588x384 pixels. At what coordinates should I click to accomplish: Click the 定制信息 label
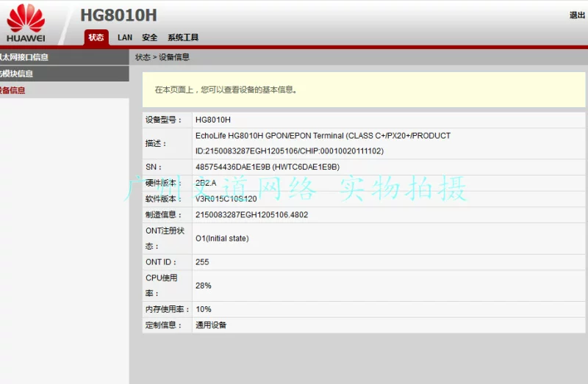(x=163, y=325)
